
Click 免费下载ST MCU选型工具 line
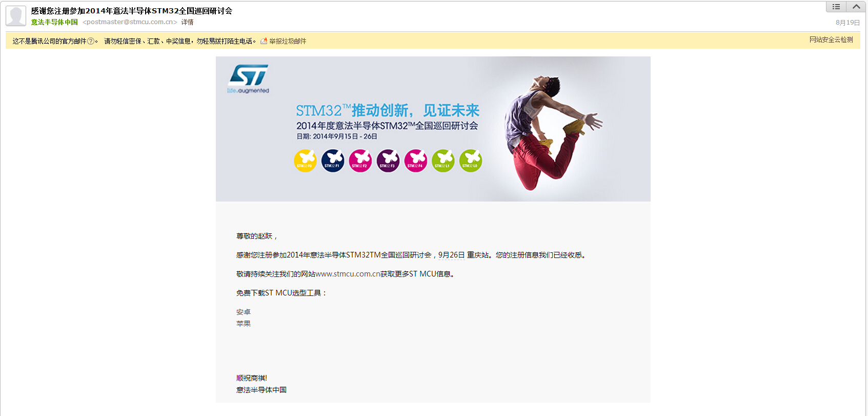click(281, 293)
